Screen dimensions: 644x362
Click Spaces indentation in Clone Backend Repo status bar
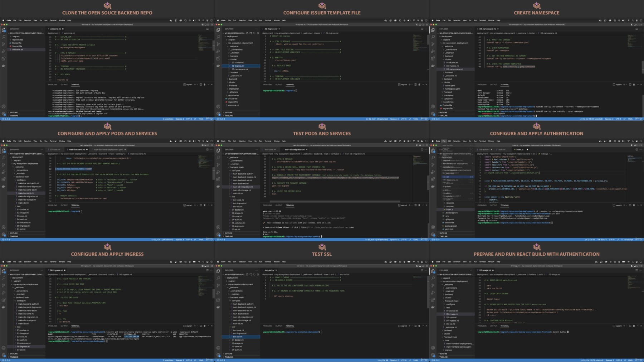[x=179, y=119]
